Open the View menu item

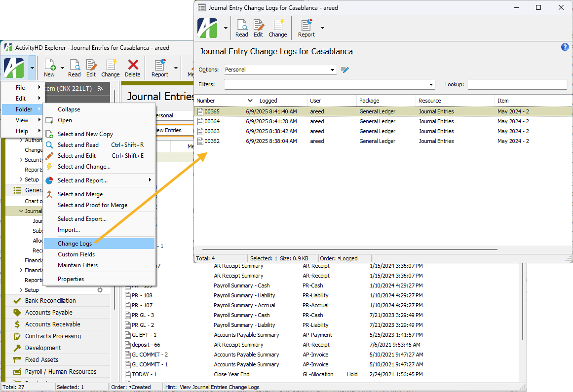[x=23, y=120]
